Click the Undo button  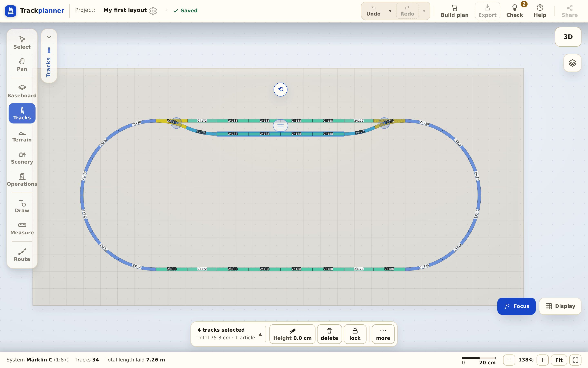(373, 11)
